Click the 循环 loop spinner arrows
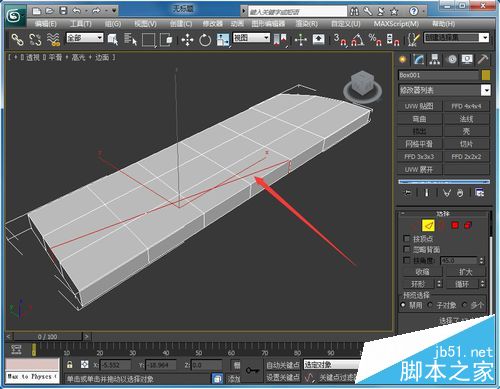Image resolution: width=500 pixels, height=389 pixels. [x=482, y=284]
